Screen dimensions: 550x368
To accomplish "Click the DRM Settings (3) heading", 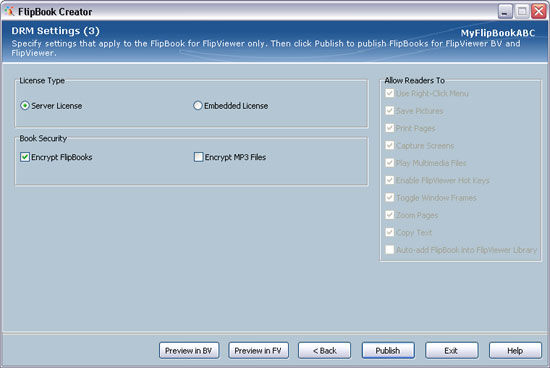I will [55, 31].
